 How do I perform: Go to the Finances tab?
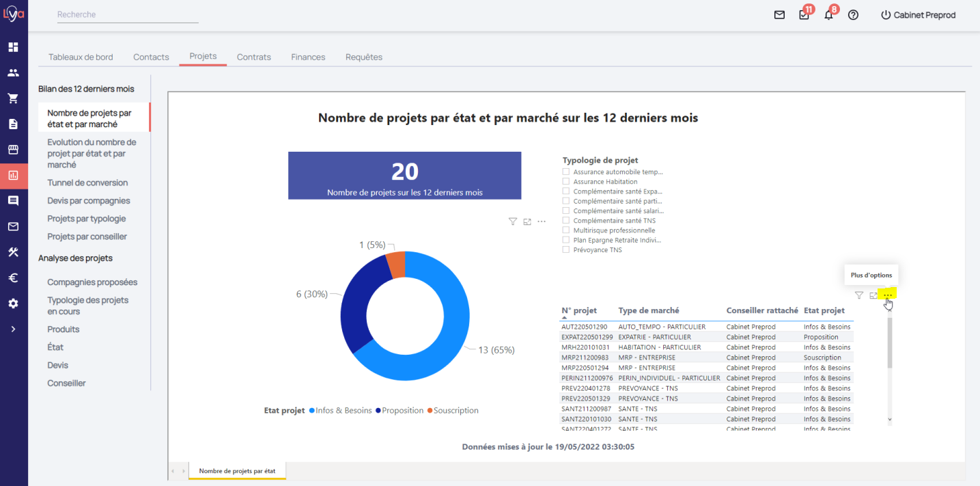[308, 57]
